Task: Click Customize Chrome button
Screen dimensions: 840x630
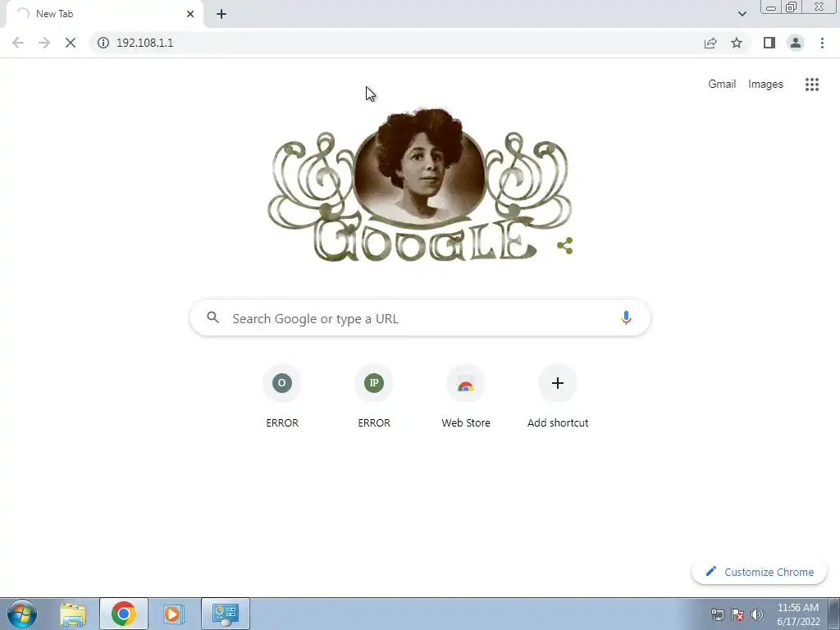Action: click(759, 572)
